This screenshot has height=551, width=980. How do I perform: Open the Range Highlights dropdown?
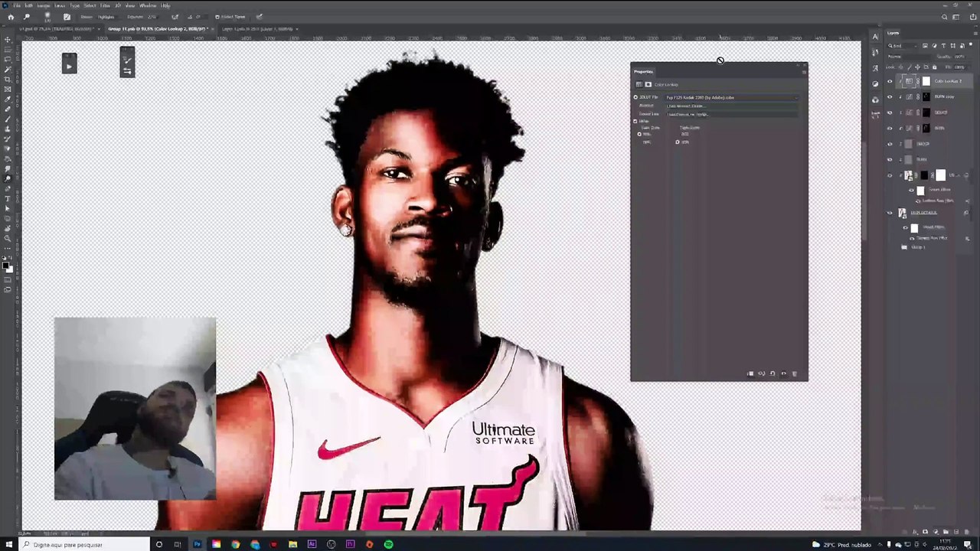[107, 17]
